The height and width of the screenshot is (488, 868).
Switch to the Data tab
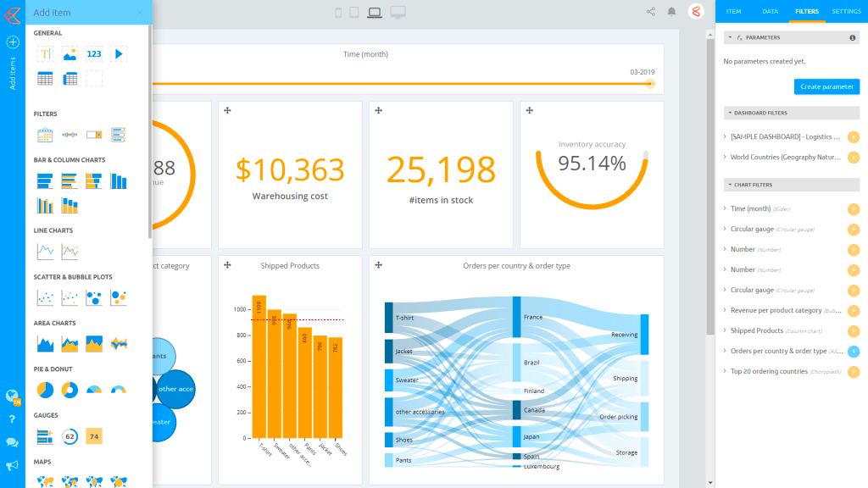click(770, 12)
